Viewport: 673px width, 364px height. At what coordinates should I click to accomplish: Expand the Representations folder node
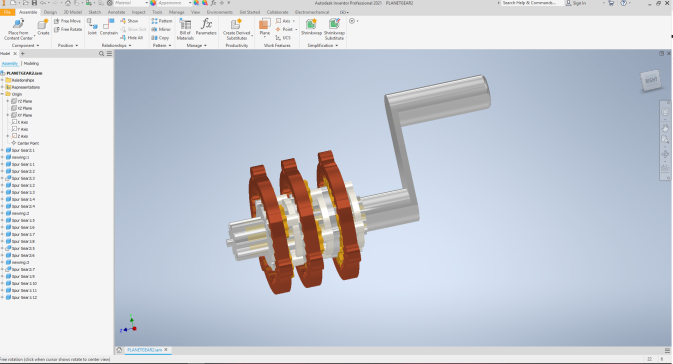[3, 87]
